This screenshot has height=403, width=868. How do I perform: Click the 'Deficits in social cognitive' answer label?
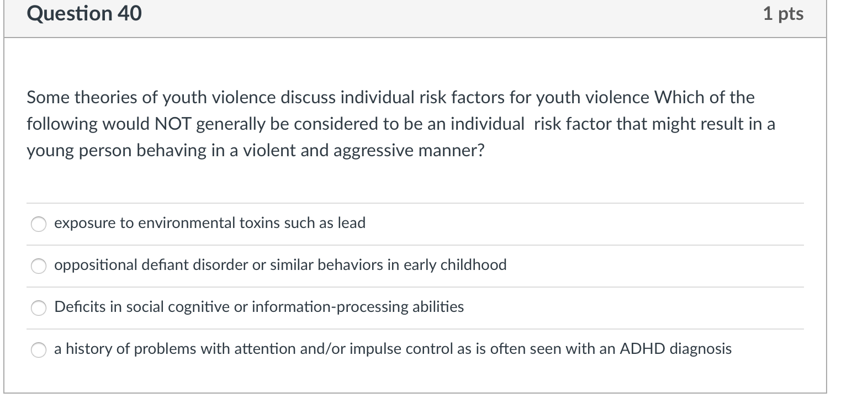pos(258,307)
